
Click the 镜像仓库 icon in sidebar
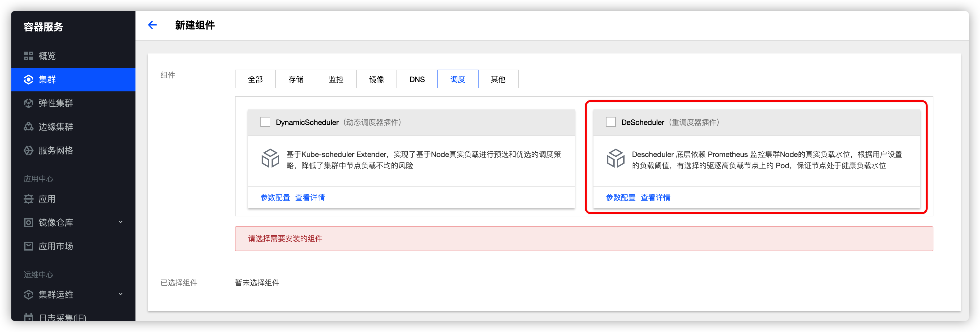[29, 222]
